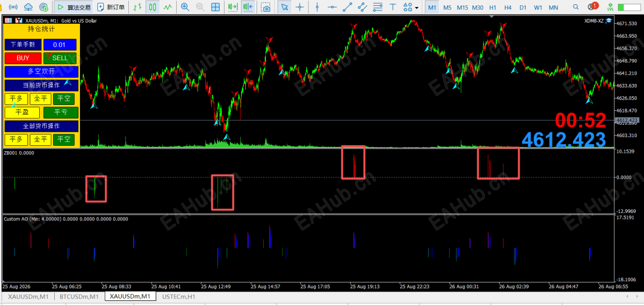
Task: Toggle chart auto-scroll to latest bar
Action: [233, 7]
